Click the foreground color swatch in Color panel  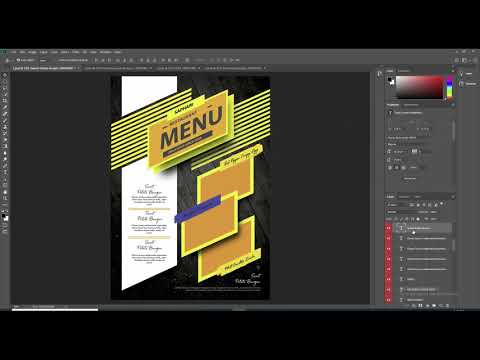(389, 80)
